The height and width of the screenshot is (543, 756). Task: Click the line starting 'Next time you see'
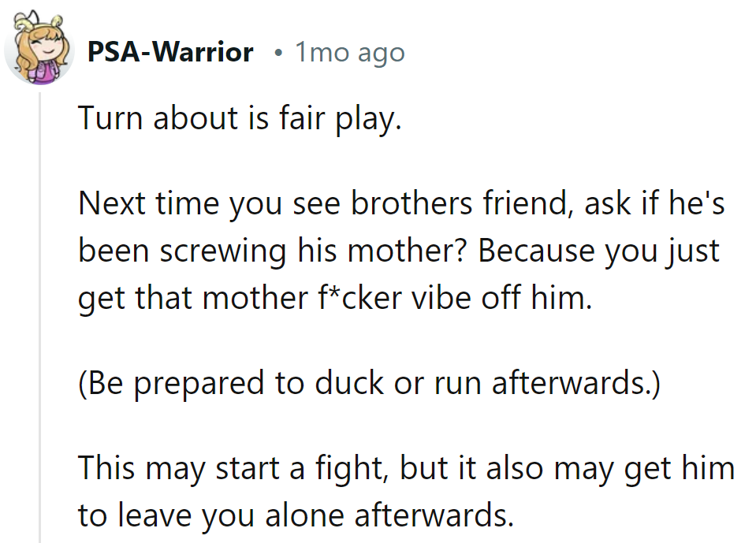click(401, 203)
